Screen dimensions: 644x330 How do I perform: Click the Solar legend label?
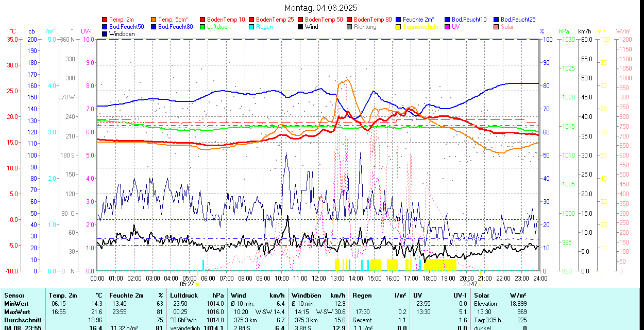click(x=507, y=27)
